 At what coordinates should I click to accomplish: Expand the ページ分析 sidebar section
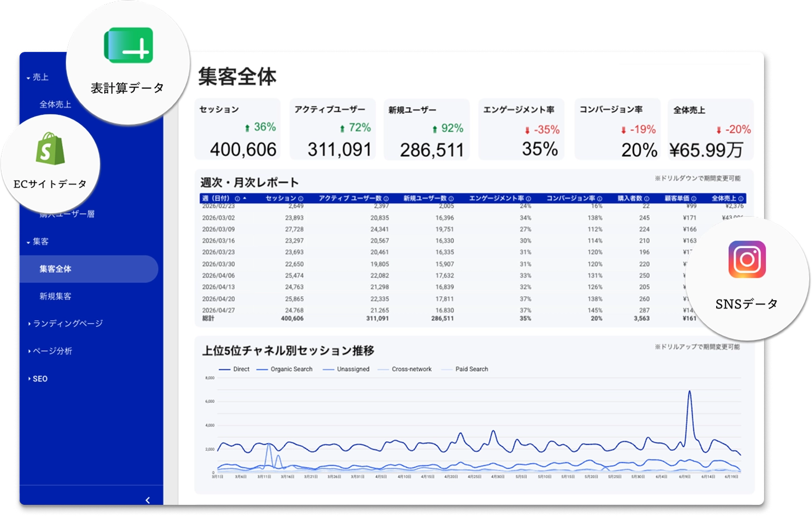point(29,351)
